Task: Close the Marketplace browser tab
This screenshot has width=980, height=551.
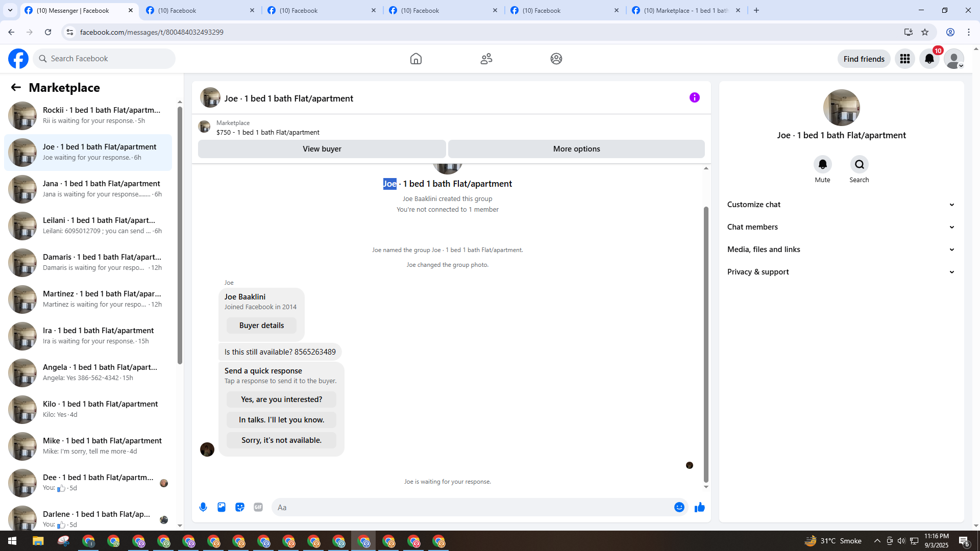Action: tap(738, 10)
